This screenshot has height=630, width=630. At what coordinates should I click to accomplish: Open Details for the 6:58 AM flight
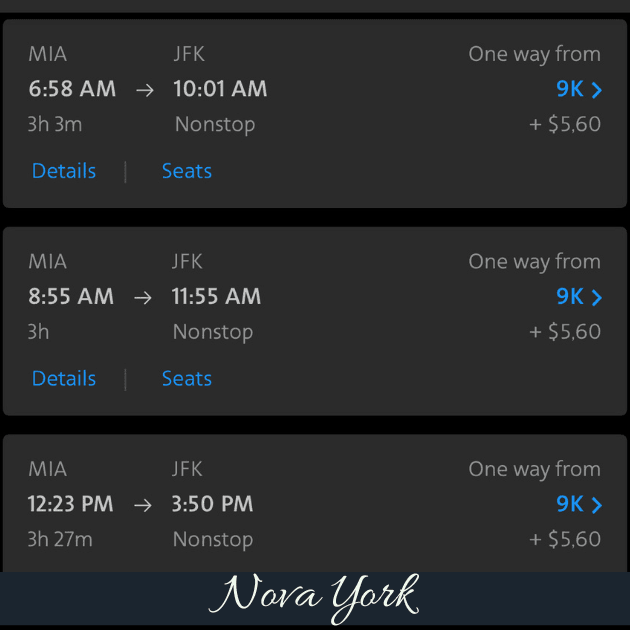click(64, 171)
